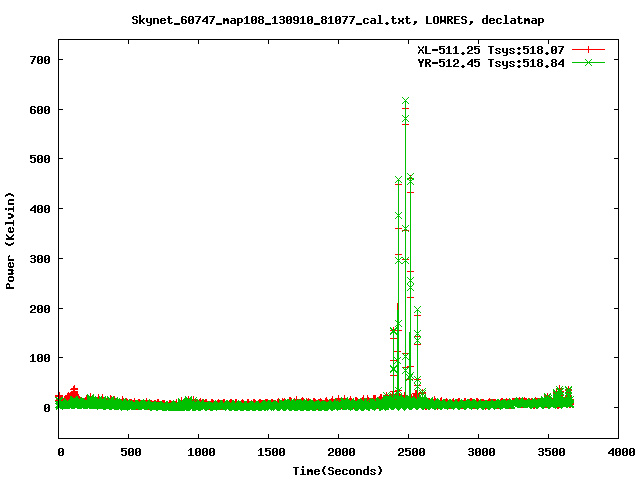This screenshot has width=640, height=480.
Task: Click the x-axis 500 tick label
Action: click(x=131, y=452)
